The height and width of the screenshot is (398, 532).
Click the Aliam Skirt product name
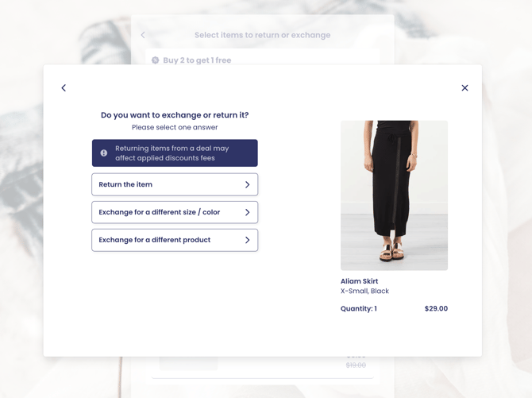click(360, 281)
